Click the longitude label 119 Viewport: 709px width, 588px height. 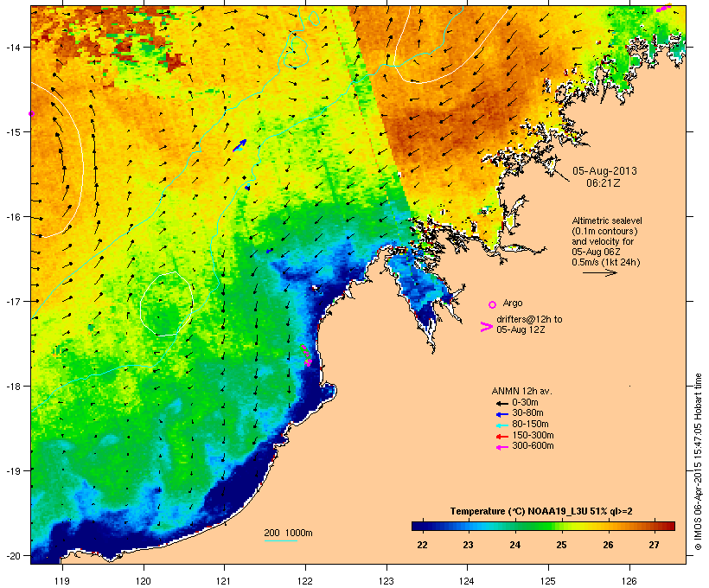coord(62,581)
